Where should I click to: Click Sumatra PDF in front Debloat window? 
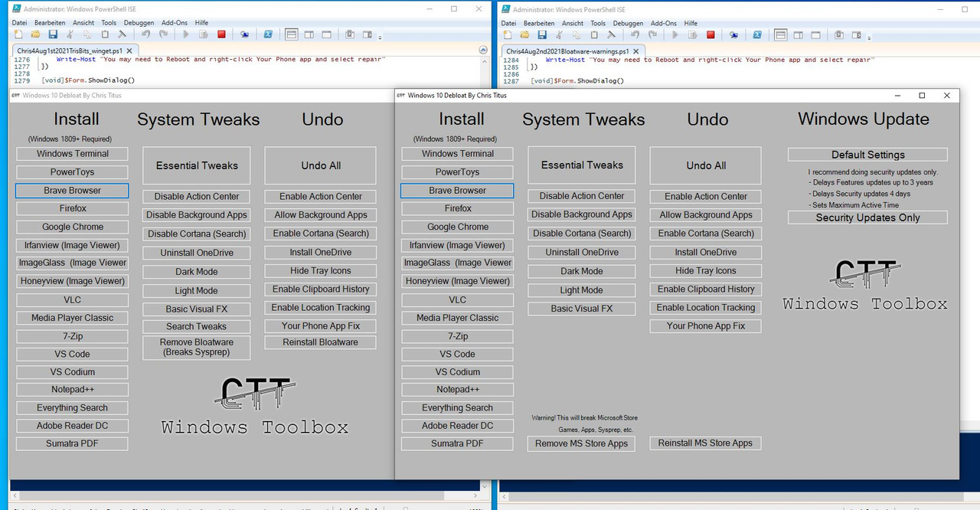(x=458, y=444)
